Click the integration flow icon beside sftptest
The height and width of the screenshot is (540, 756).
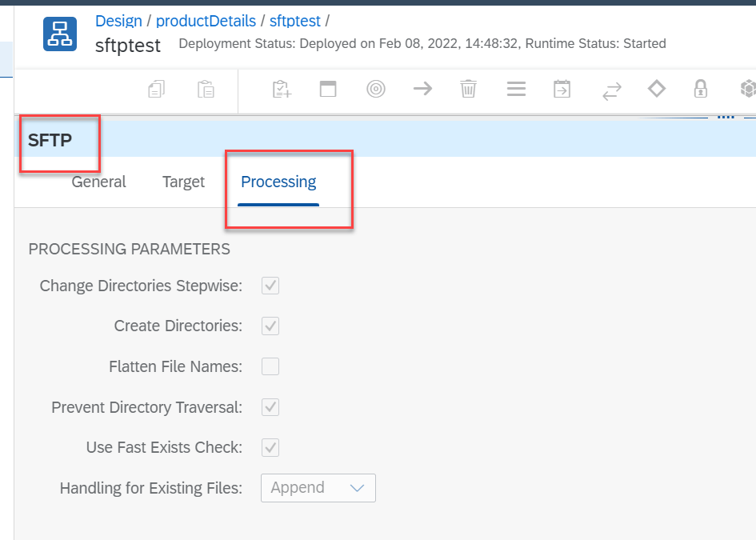click(x=60, y=34)
